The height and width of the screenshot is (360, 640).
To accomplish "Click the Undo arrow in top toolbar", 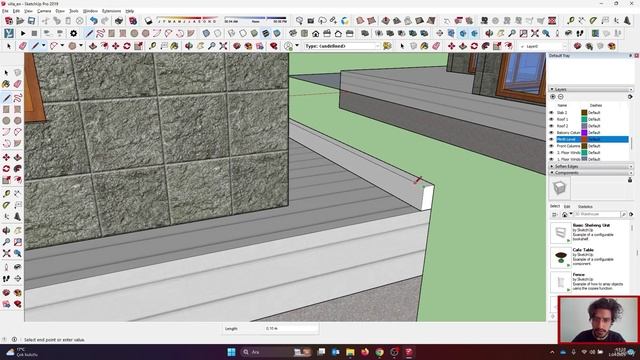I will pyautogui.click(x=94, y=21).
